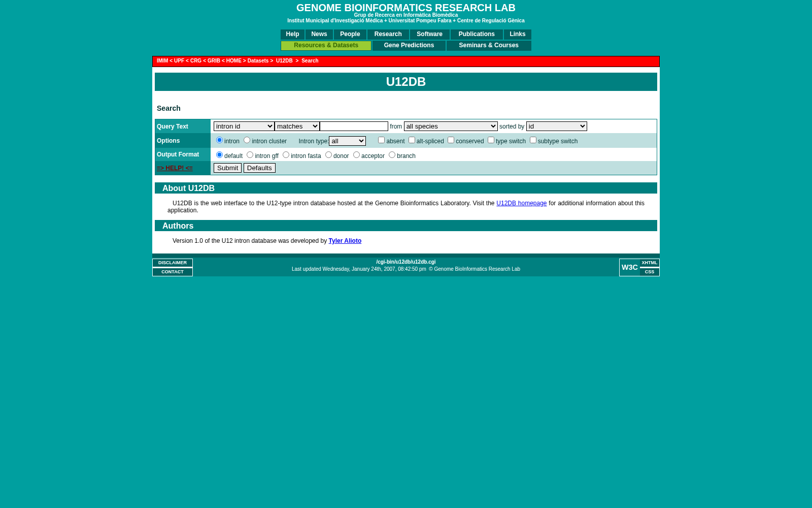Open Datasets in the breadcrumb
Viewport: 812px width, 508px height.
[258, 61]
